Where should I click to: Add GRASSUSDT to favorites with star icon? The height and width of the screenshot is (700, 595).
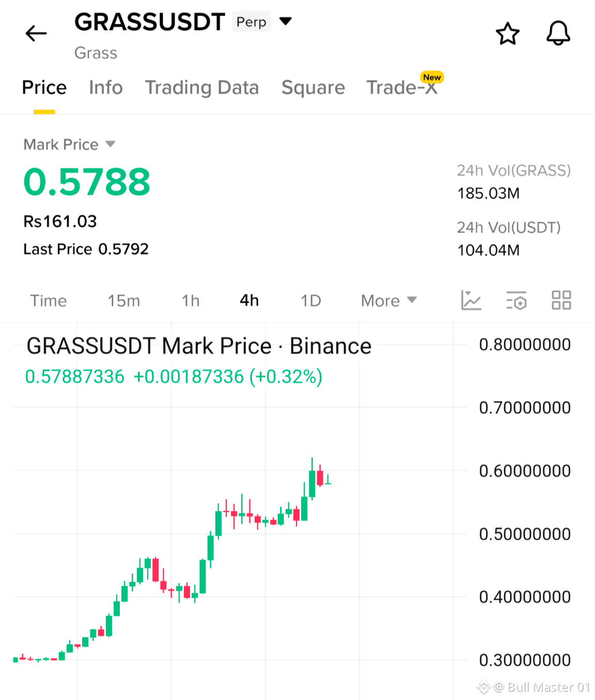[x=507, y=34]
